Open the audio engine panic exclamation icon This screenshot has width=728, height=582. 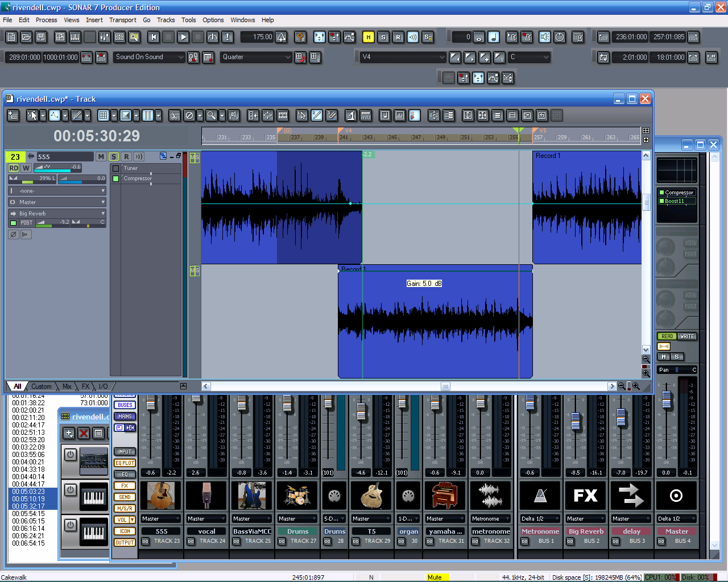point(227,37)
